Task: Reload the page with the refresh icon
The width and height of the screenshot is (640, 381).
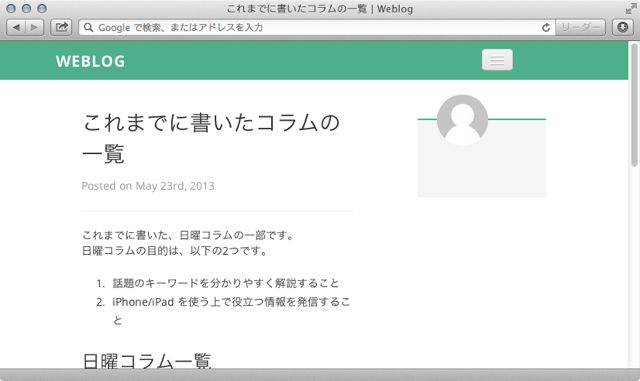Action: pyautogui.click(x=546, y=28)
